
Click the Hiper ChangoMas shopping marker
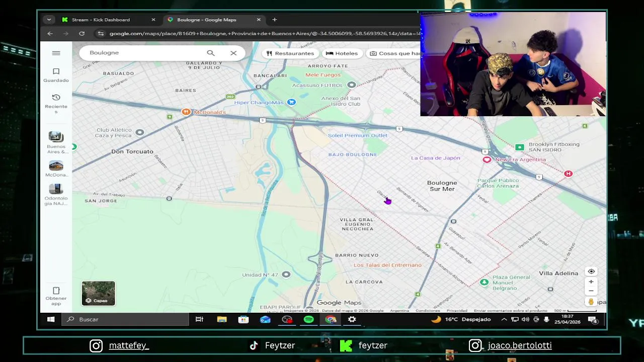(291, 102)
